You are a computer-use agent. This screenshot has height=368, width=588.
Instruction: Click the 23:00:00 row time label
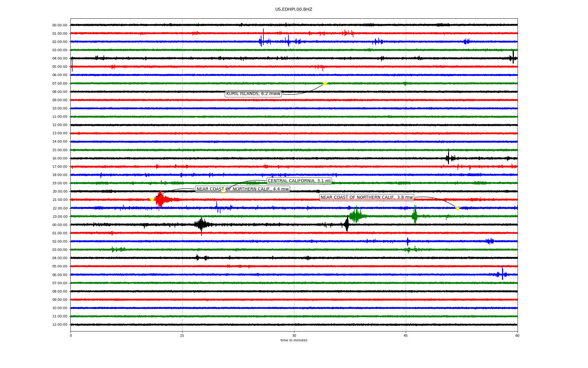(x=60, y=217)
